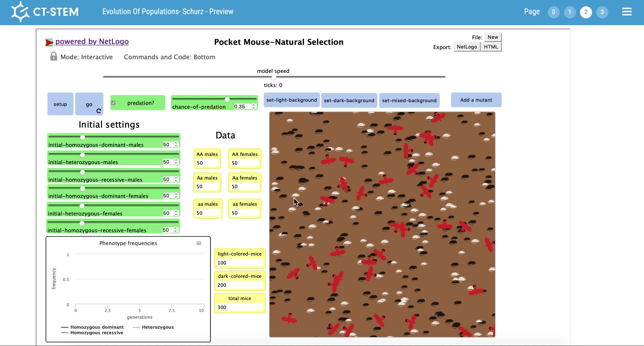Open the hamburger menu in header
The height and width of the screenshot is (346, 644).
click(x=627, y=12)
